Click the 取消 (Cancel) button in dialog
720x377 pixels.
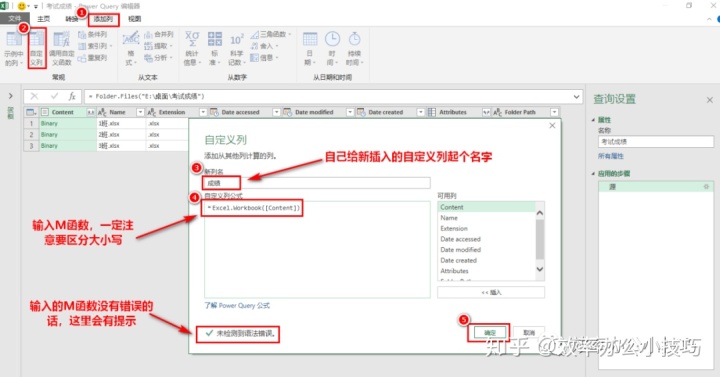(x=529, y=332)
